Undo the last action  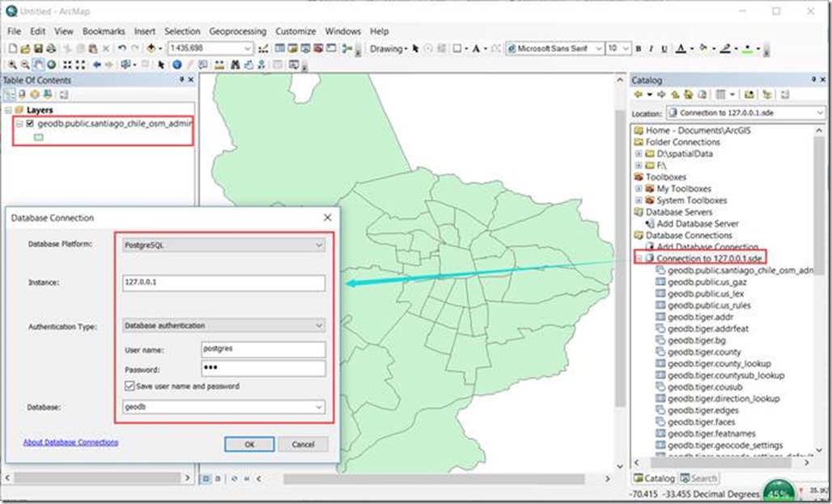point(121,49)
